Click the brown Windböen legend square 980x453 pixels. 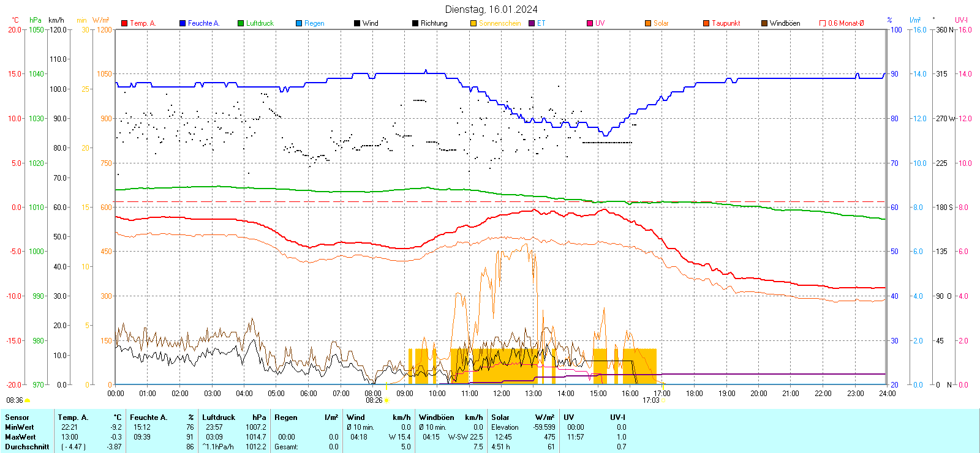[x=764, y=23]
